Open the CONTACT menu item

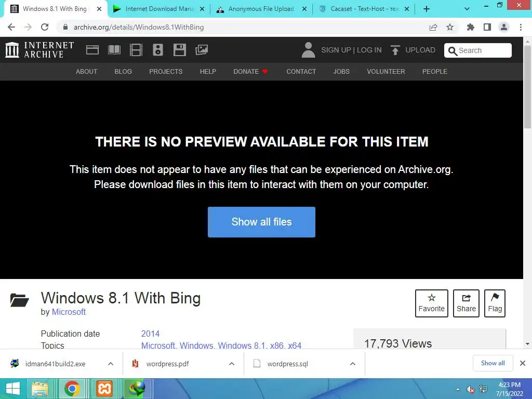(x=301, y=72)
